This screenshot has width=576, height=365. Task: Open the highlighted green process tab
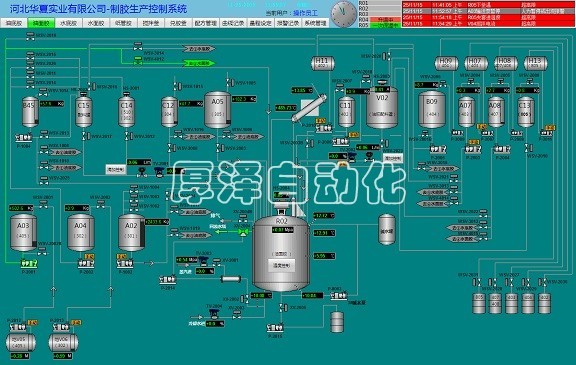tap(41, 23)
